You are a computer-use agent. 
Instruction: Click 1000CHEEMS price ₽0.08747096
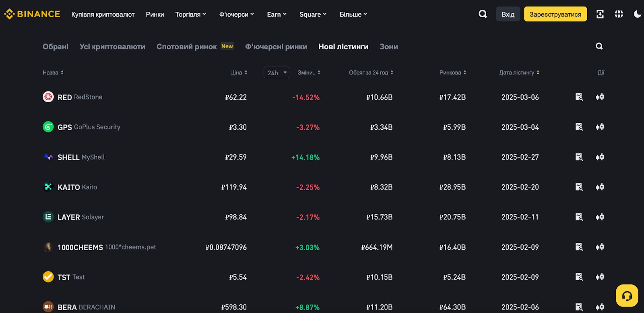click(x=226, y=247)
